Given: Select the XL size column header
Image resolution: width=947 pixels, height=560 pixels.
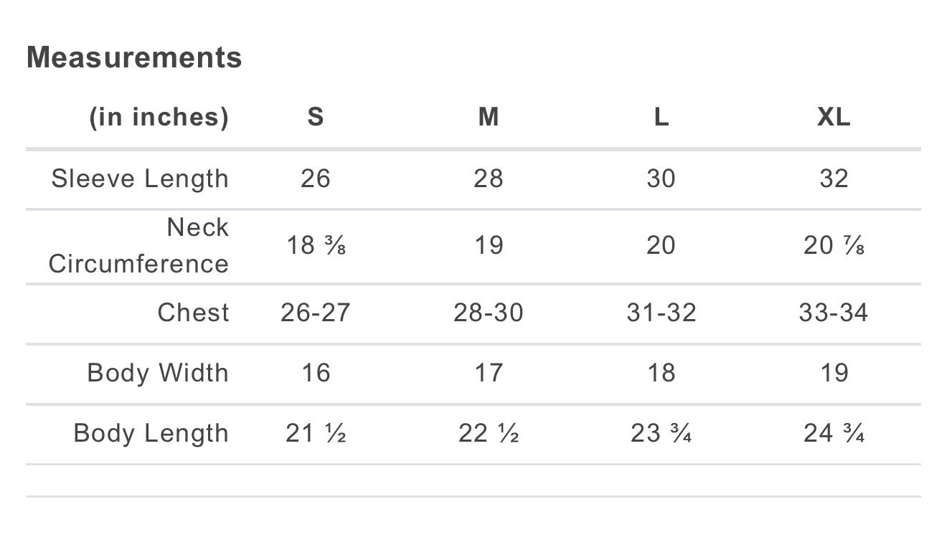Looking at the screenshot, I should tap(834, 117).
